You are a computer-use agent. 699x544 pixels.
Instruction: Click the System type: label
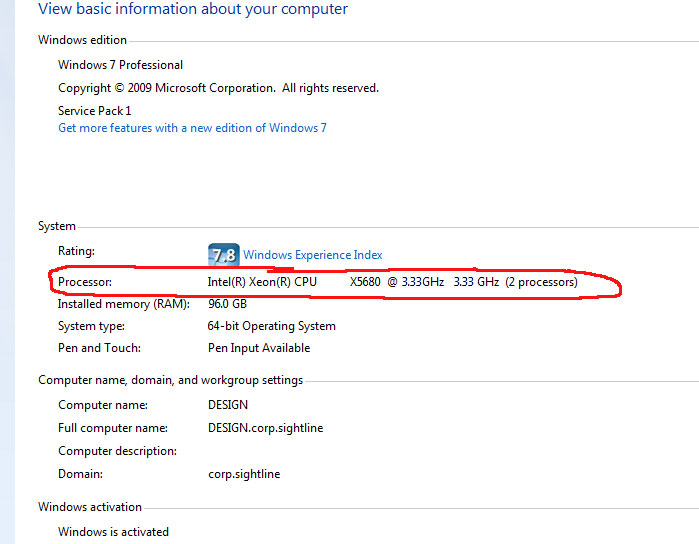tap(91, 326)
